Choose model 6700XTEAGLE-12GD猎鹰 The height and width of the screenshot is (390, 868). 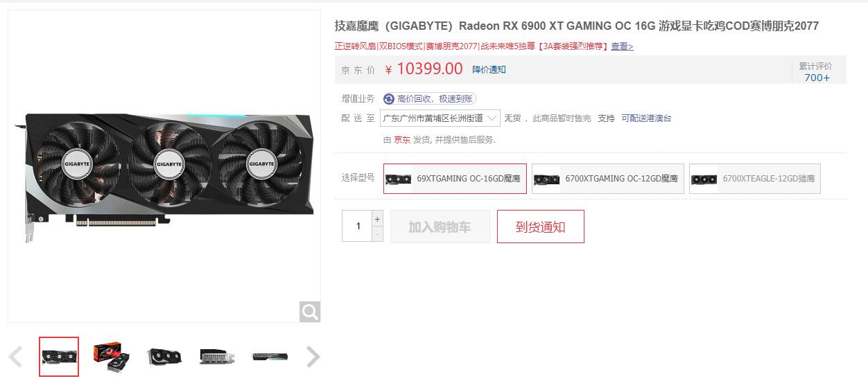(x=755, y=179)
